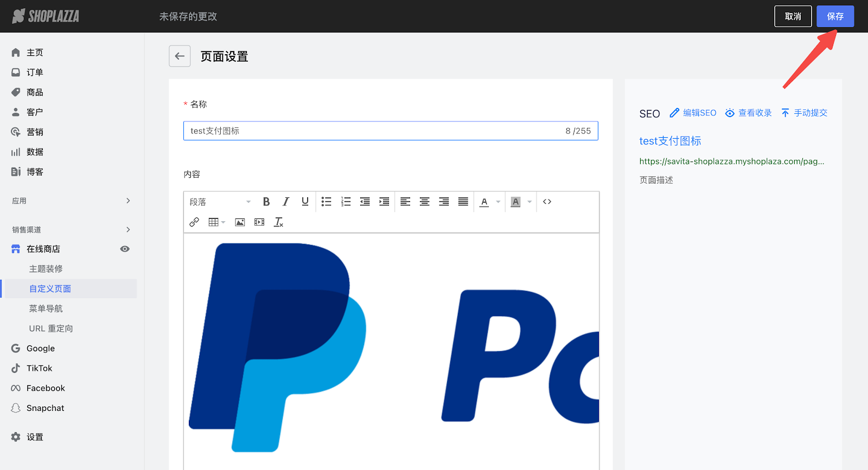
Task: Center align the text
Action: [425, 202]
